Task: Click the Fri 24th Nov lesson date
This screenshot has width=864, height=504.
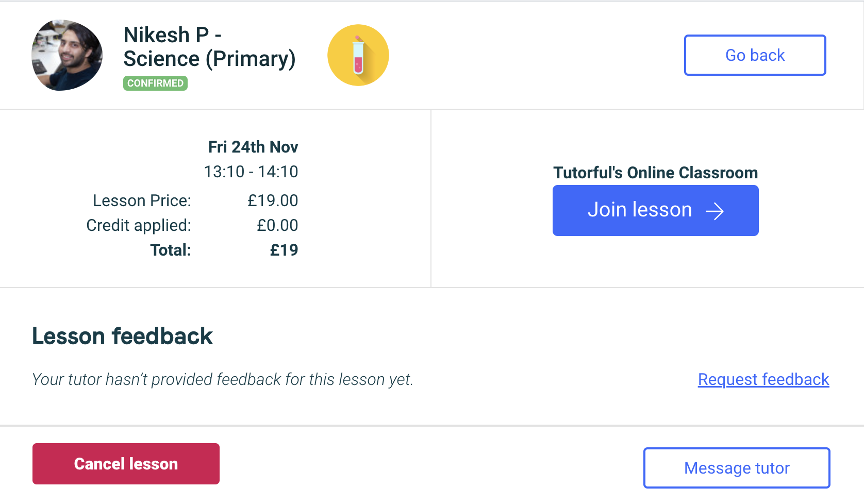Action: pos(253,147)
